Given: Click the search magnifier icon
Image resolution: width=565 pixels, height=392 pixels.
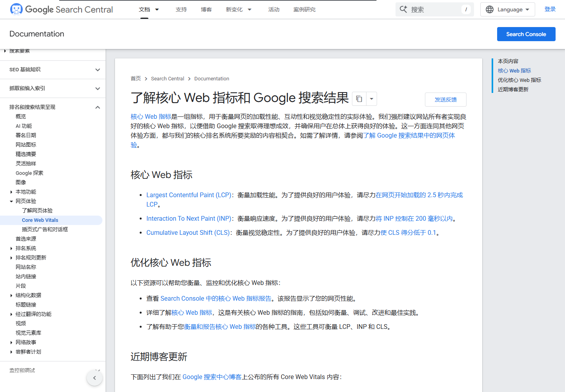Looking at the screenshot, I should [403, 9].
